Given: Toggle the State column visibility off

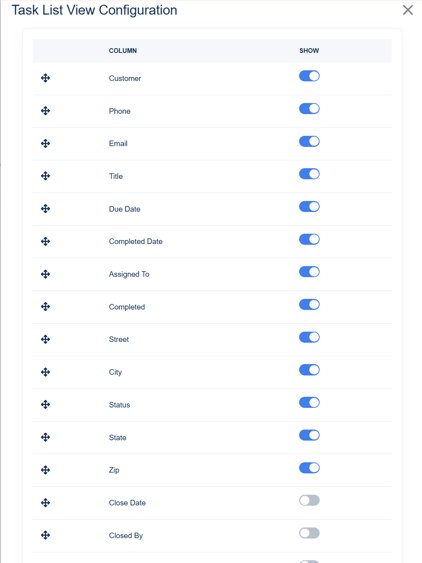Looking at the screenshot, I should click(x=309, y=435).
